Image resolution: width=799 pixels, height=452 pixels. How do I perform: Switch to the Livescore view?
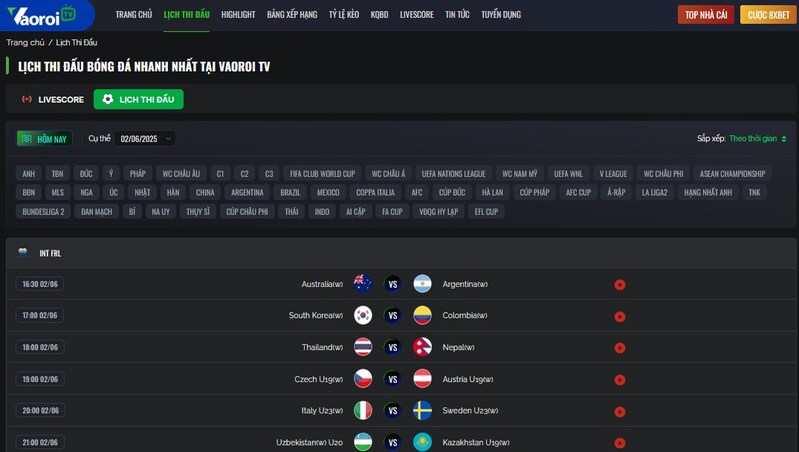pos(53,99)
